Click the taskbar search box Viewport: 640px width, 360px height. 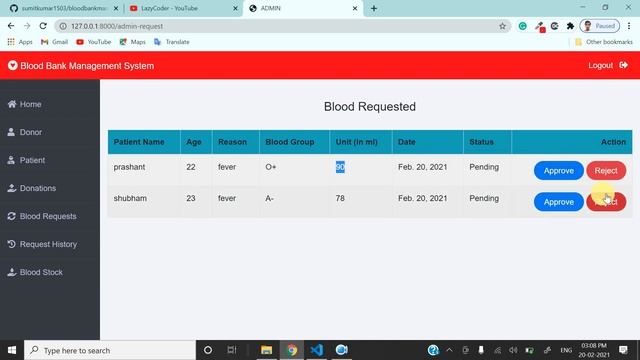click(x=110, y=350)
